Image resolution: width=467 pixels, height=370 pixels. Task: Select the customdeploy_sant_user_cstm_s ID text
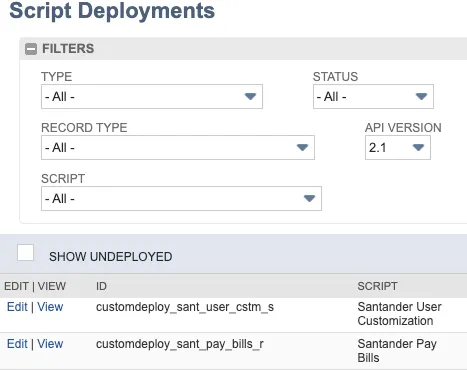pos(185,307)
